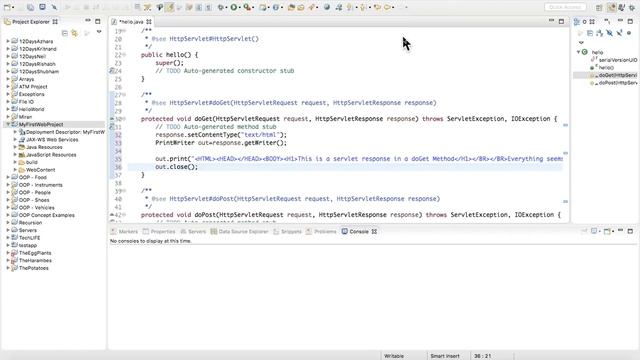Expand the WebContent folder

(x=15, y=169)
